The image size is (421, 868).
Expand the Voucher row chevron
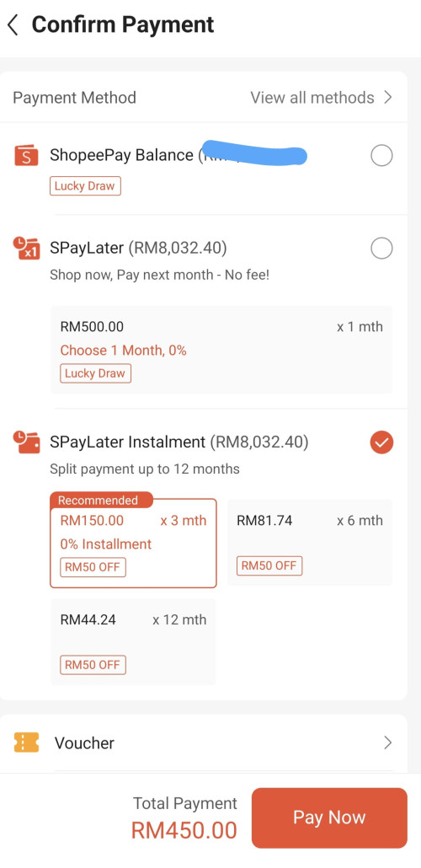click(388, 742)
